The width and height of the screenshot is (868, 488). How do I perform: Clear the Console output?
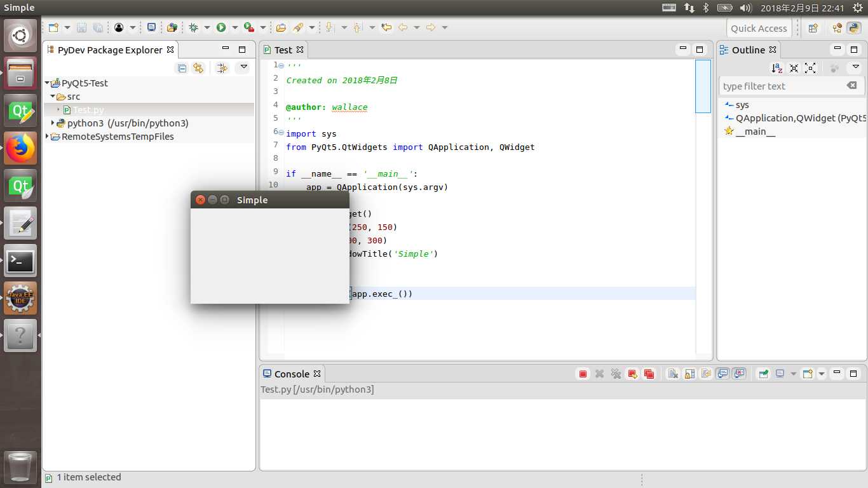coord(672,374)
